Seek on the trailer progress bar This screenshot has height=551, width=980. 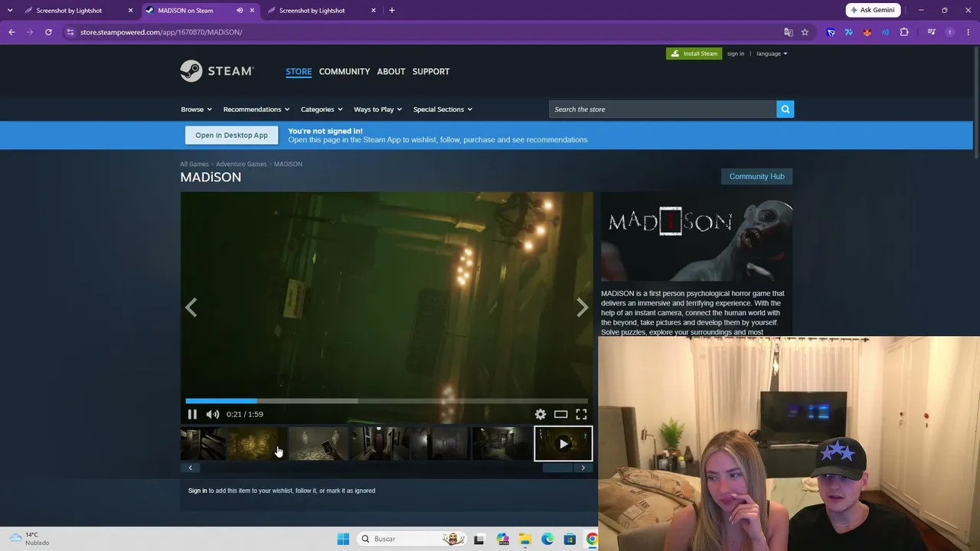[x=387, y=400]
